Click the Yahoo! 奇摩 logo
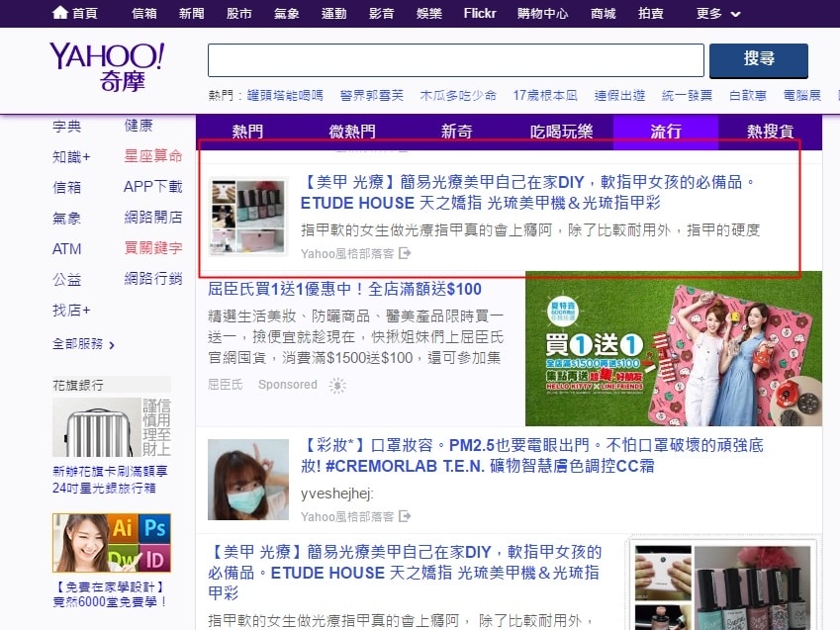 [106, 67]
